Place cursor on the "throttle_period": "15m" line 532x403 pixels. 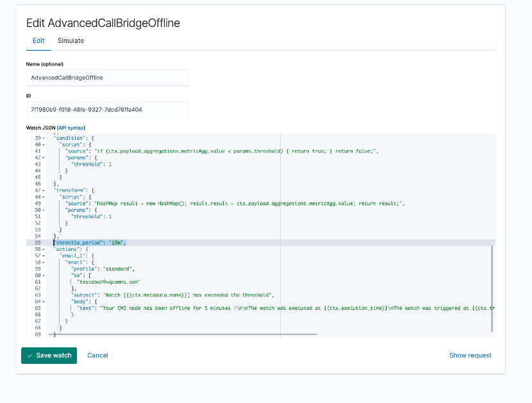coord(90,243)
